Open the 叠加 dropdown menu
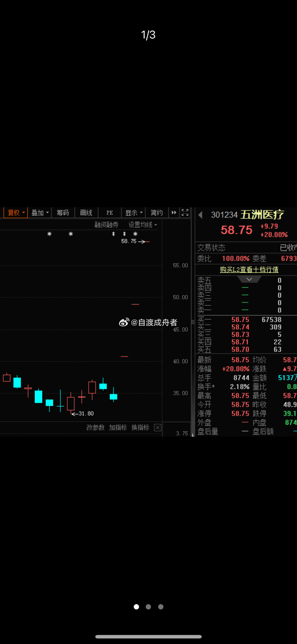 pos(40,213)
